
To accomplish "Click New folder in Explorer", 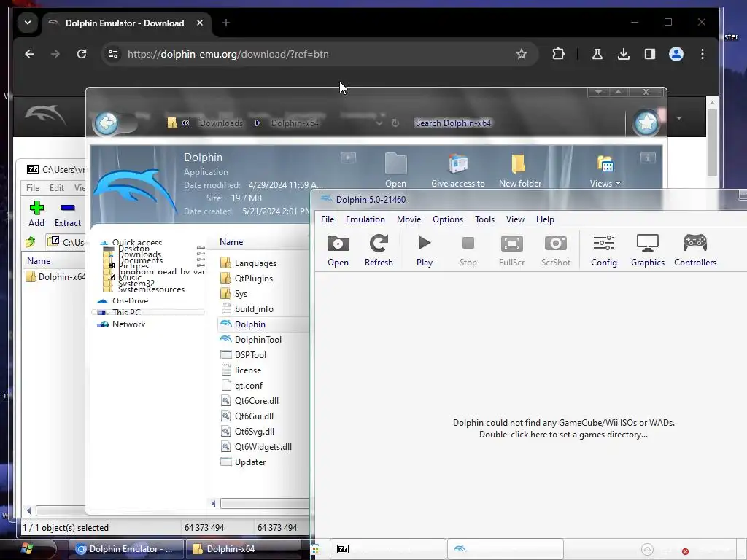I will coord(519,171).
